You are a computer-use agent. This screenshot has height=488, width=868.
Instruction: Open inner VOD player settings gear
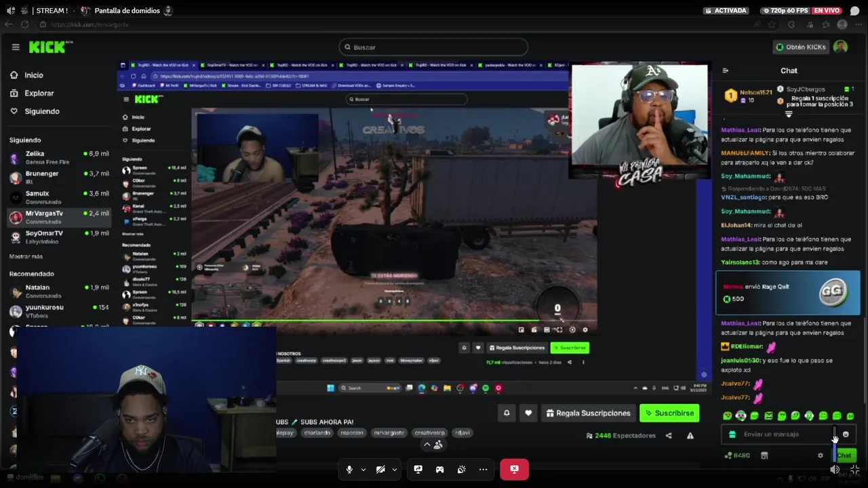pos(585,330)
